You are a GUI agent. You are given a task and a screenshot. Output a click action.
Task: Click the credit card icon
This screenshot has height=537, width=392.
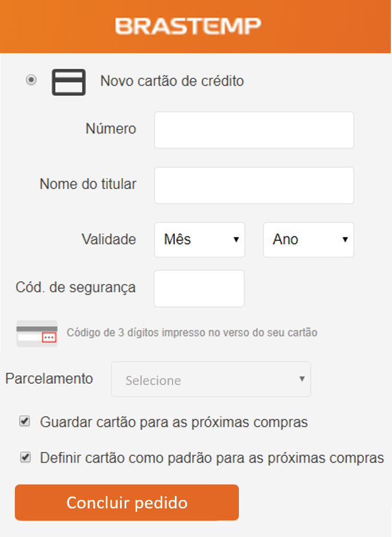(x=69, y=82)
